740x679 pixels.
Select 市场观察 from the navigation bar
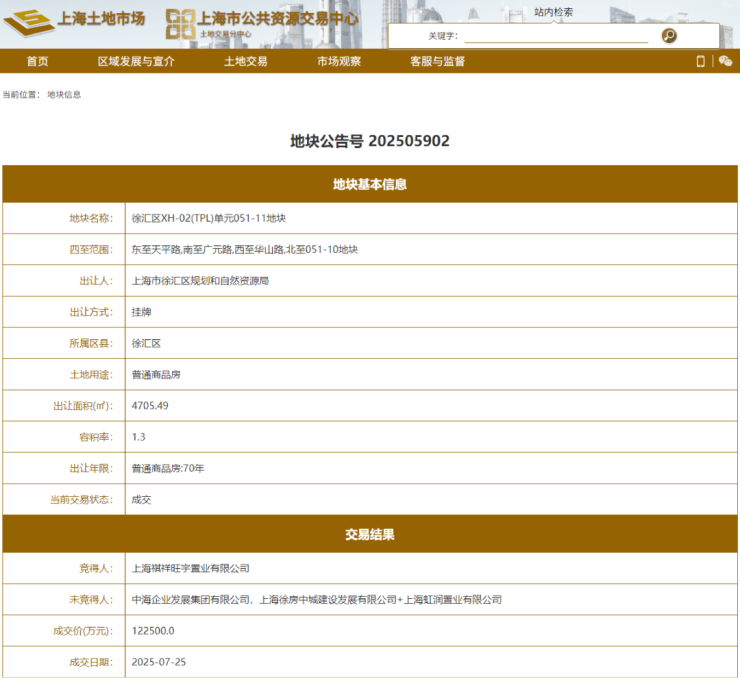339,61
